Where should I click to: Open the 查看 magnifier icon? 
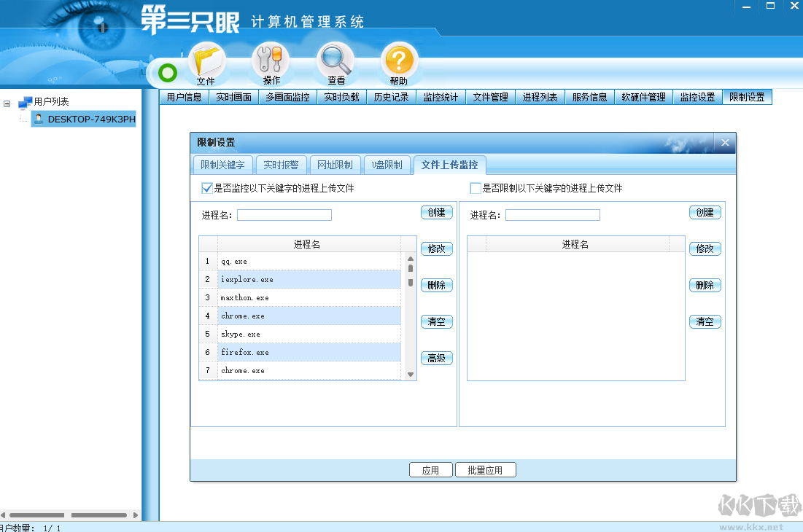click(335, 61)
